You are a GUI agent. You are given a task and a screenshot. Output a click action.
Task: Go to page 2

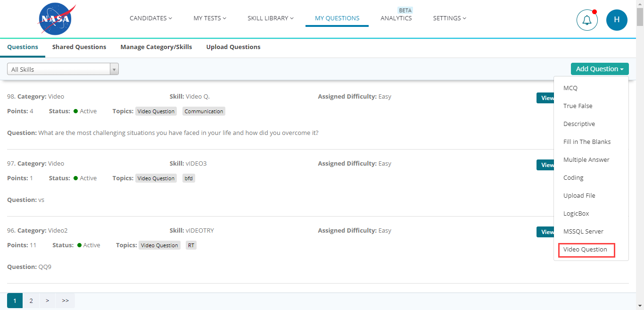tap(31, 301)
